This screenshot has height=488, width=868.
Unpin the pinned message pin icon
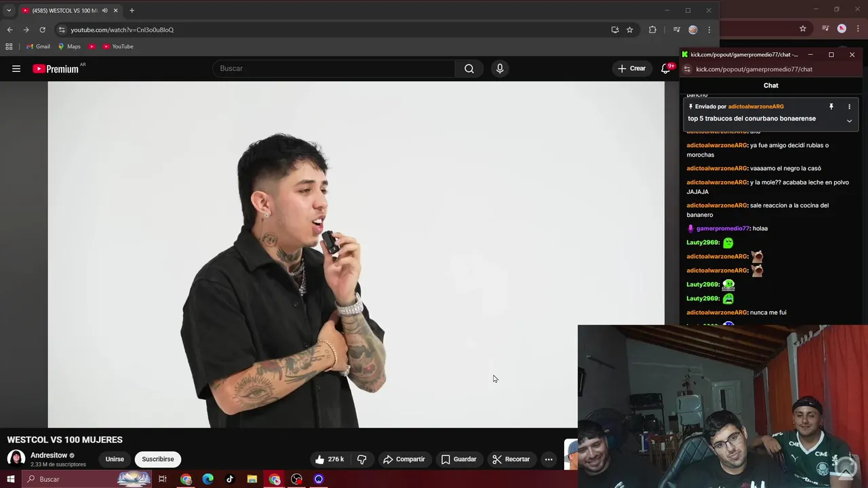click(831, 106)
